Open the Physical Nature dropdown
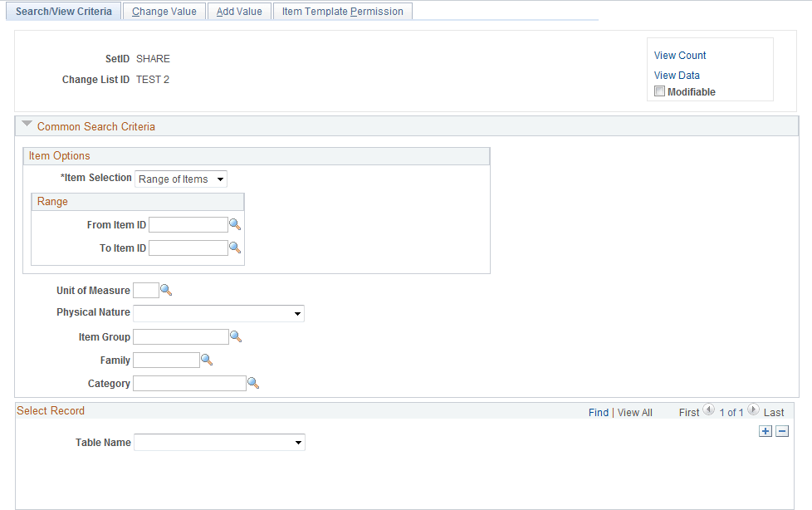Screen dimensions: 812x510 pos(297,313)
